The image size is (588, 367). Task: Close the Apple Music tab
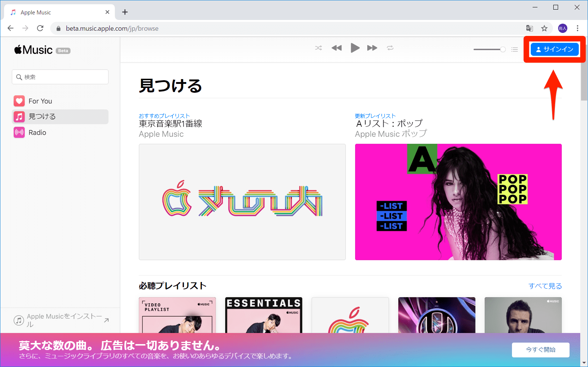[107, 12]
